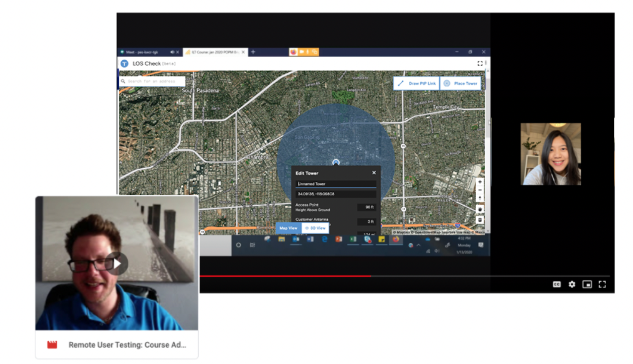Click the Place Tower button

pyautogui.click(x=461, y=83)
